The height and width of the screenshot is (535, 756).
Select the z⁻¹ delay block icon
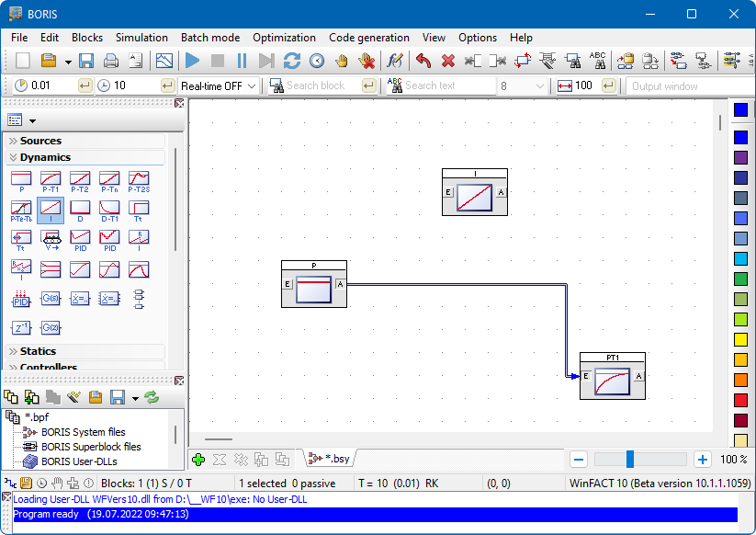pos(21,328)
